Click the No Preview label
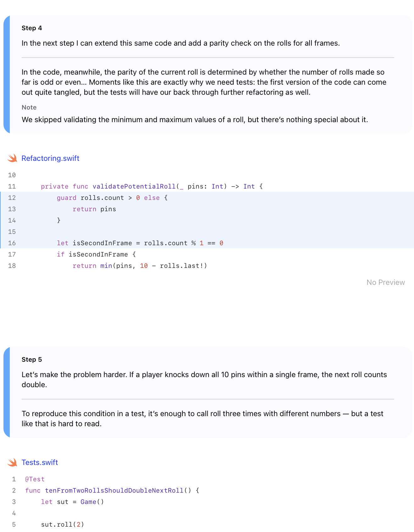Image resolution: width=414 pixels, height=532 pixels. (386, 282)
